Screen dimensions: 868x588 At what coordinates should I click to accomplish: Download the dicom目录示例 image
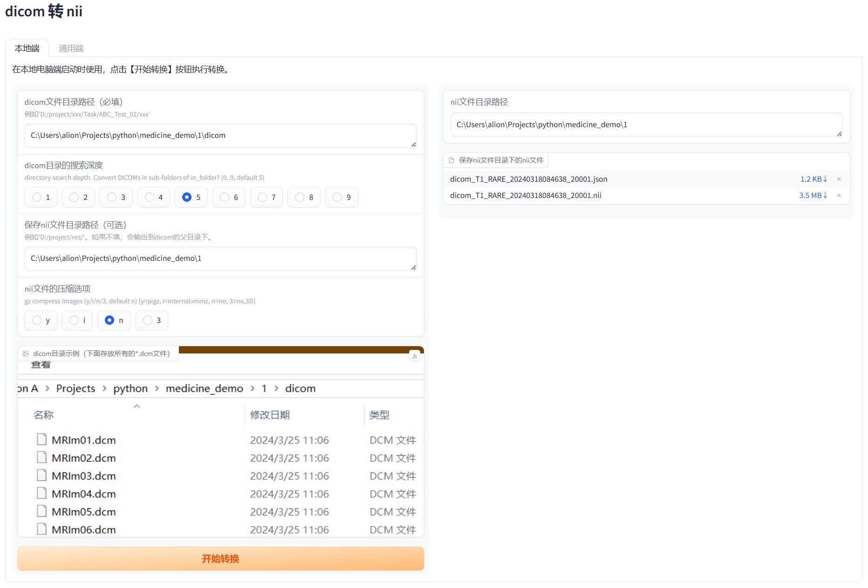pos(415,356)
